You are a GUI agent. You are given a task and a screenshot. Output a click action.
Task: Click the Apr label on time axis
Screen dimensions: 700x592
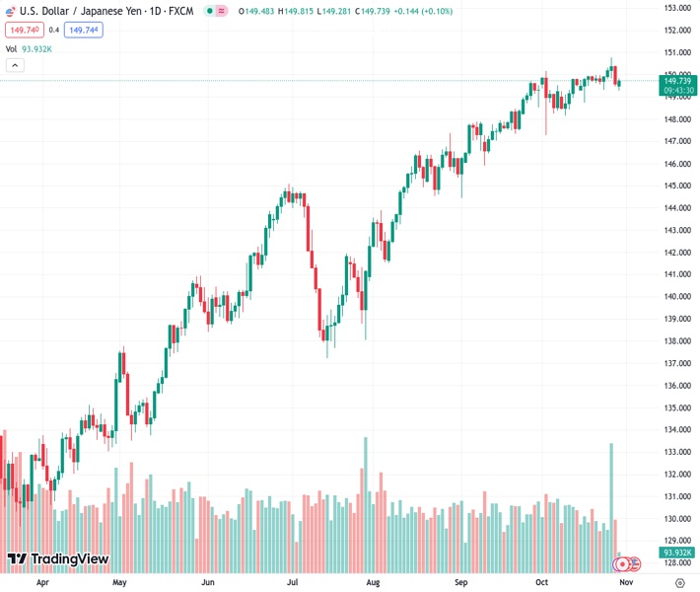point(42,583)
